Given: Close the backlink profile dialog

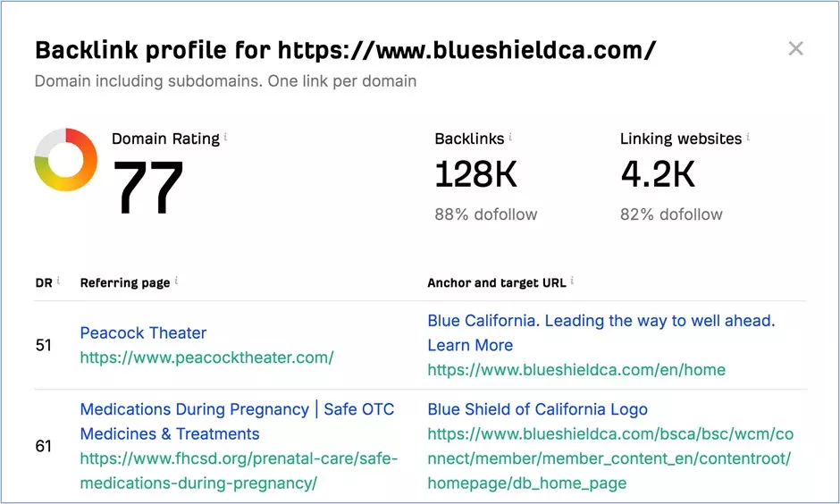Looking at the screenshot, I should pos(795,49).
